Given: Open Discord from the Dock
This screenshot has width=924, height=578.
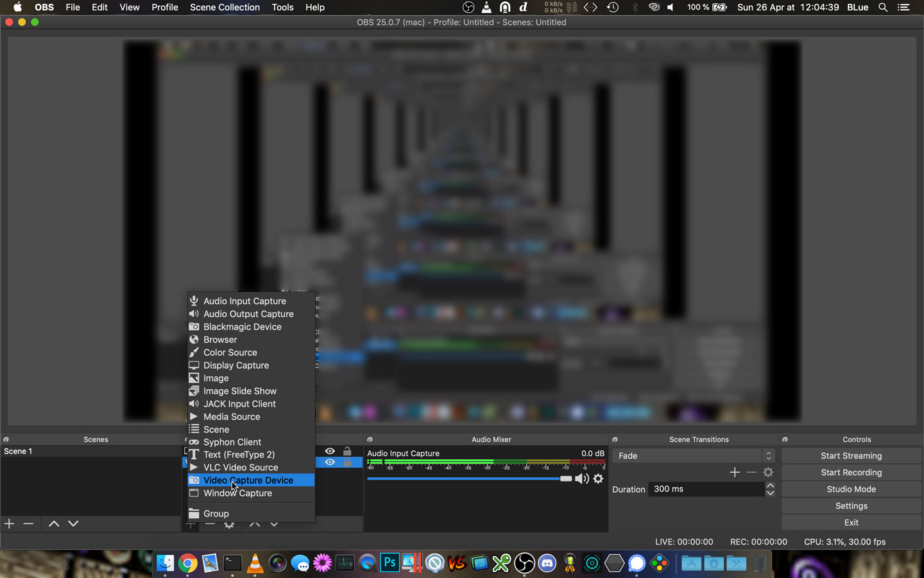Looking at the screenshot, I should point(547,563).
